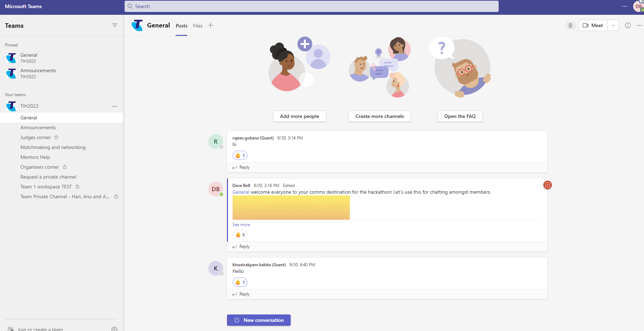Expand the Meet options dropdown arrow

click(x=613, y=25)
